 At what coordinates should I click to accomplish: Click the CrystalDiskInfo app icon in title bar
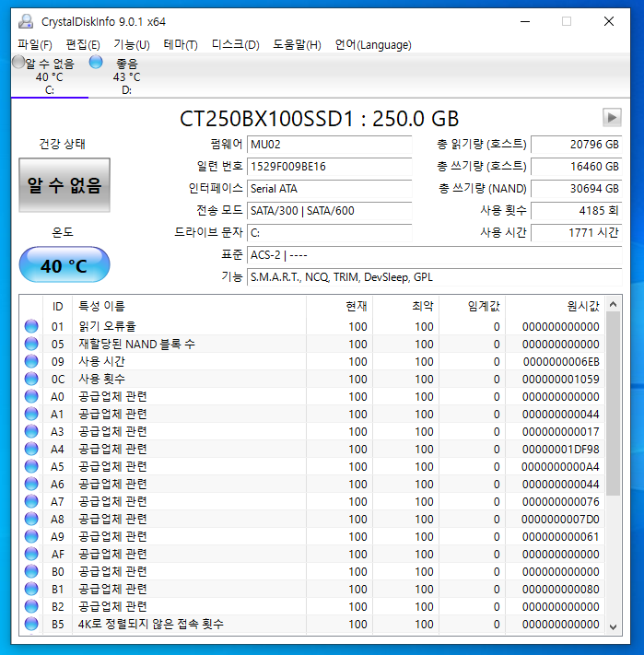point(26,21)
